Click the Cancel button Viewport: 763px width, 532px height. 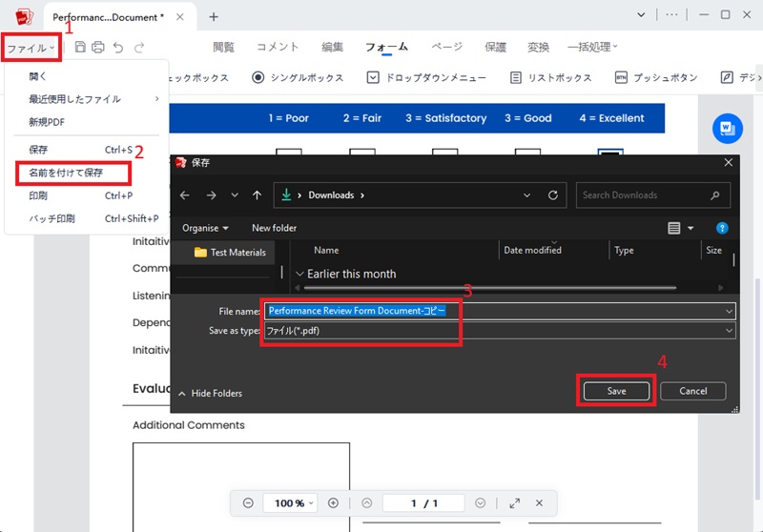[x=693, y=391]
